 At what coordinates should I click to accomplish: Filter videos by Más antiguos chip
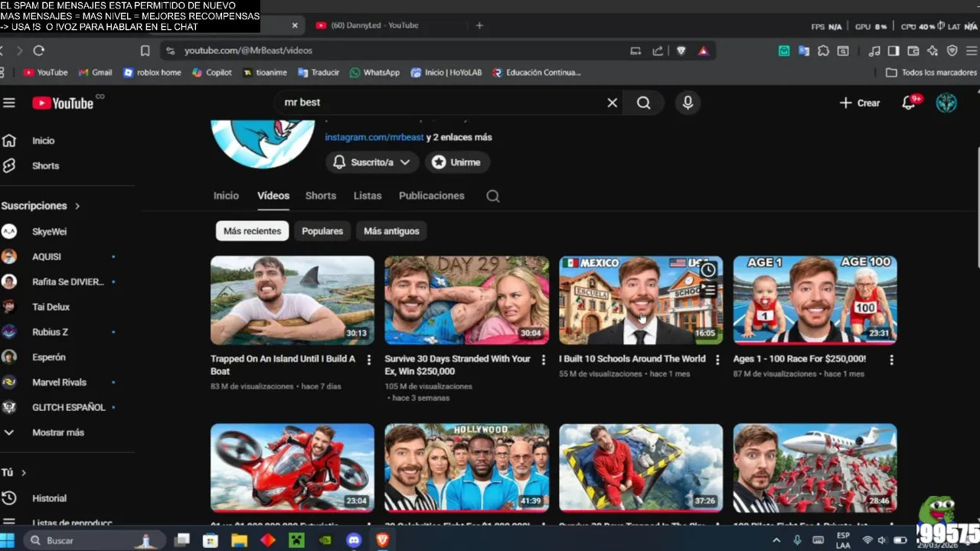click(x=391, y=231)
